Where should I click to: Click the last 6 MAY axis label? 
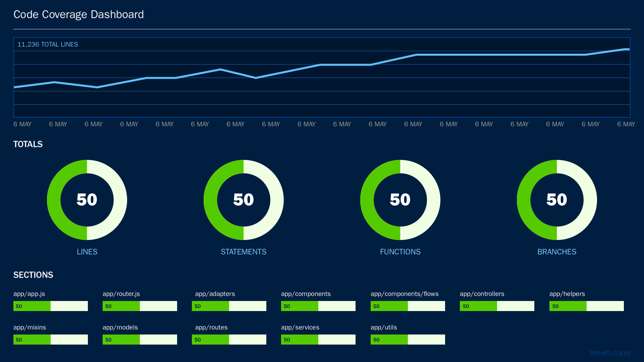(626, 124)
